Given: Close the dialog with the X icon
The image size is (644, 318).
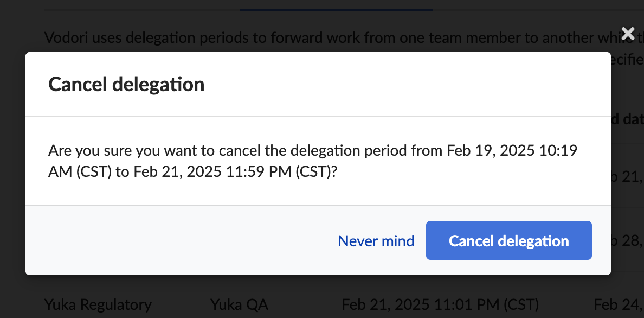Looking at the screenshot, I should (x=628, y=34).
